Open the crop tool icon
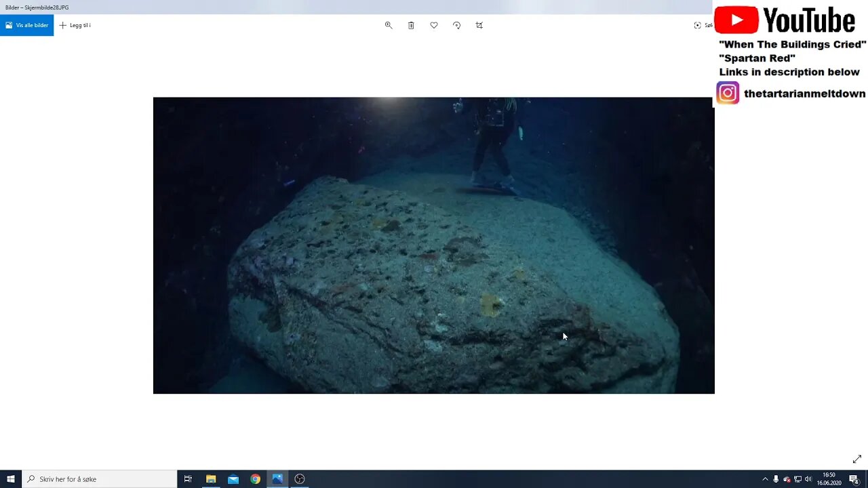Screen dimensions: 868x488 479,25
